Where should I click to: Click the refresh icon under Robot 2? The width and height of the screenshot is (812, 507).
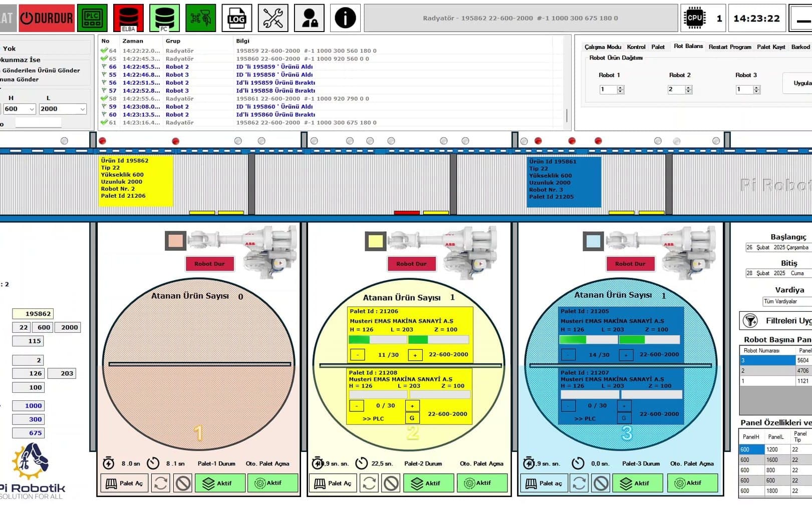coord(369,483)
